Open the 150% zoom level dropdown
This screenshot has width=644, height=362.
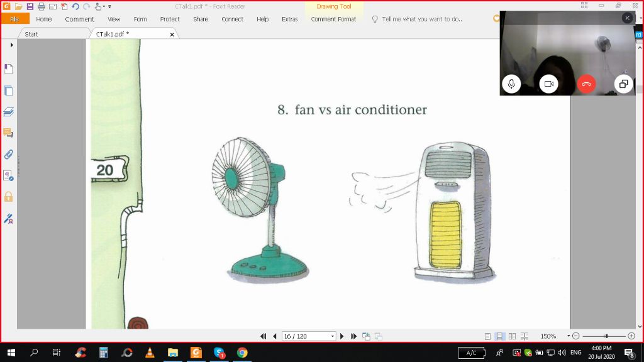[569, 336]
